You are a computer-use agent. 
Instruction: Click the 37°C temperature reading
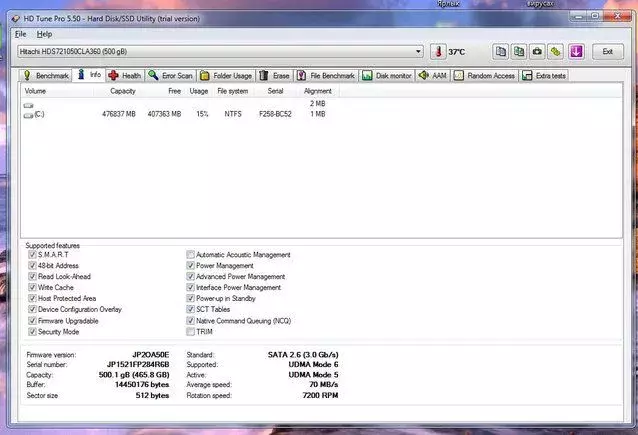457,52
